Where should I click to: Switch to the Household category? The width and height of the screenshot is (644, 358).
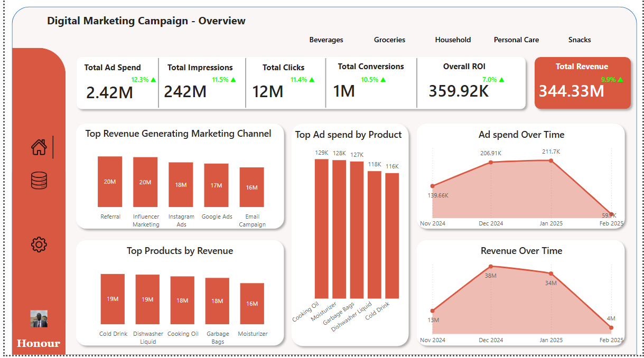453,40
